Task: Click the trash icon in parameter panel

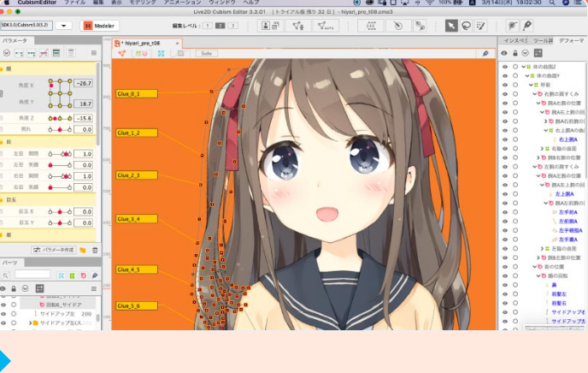Action: (x=95, y=250)
